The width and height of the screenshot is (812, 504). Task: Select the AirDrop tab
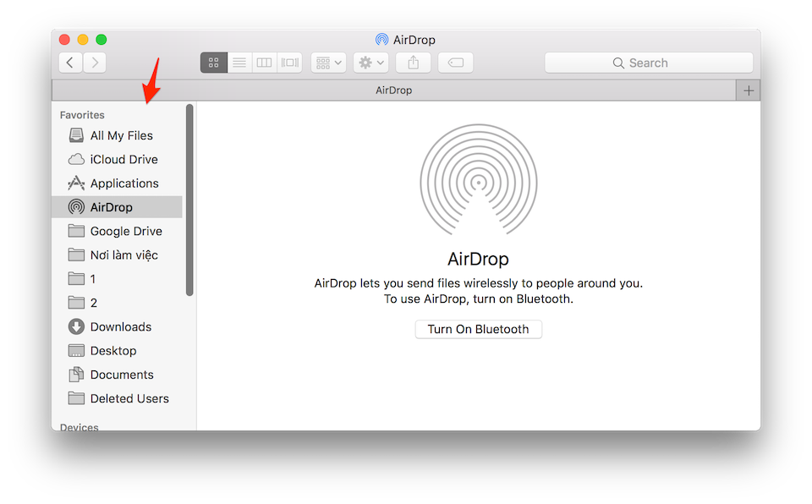coord(393,90)
